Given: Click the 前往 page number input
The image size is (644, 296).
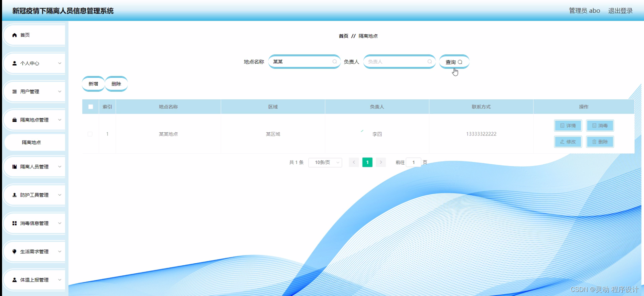Looking at the screenshot, I should click(x=414, y=162).
